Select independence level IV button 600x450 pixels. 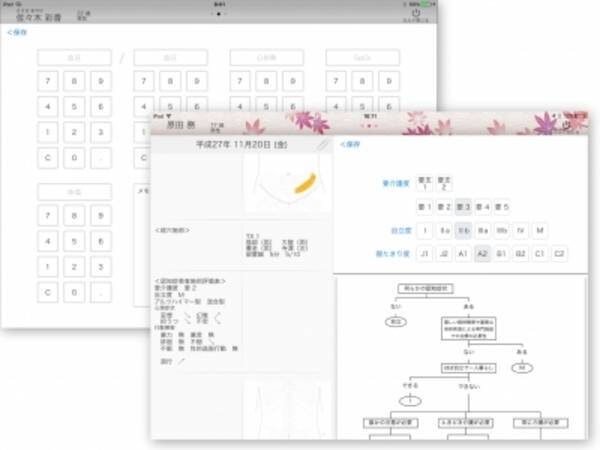point(521,230)
